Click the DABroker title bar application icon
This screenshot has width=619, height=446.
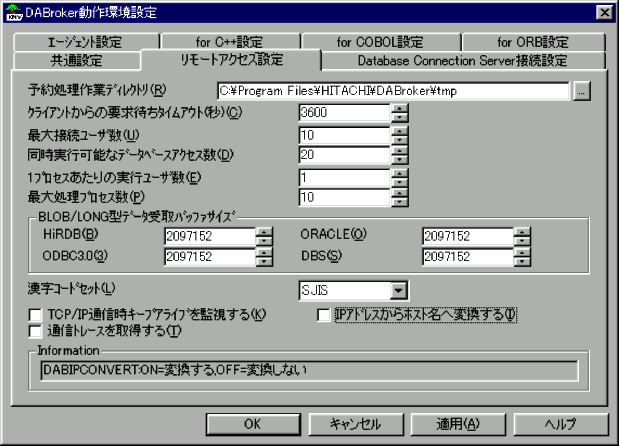pos(13,13)
